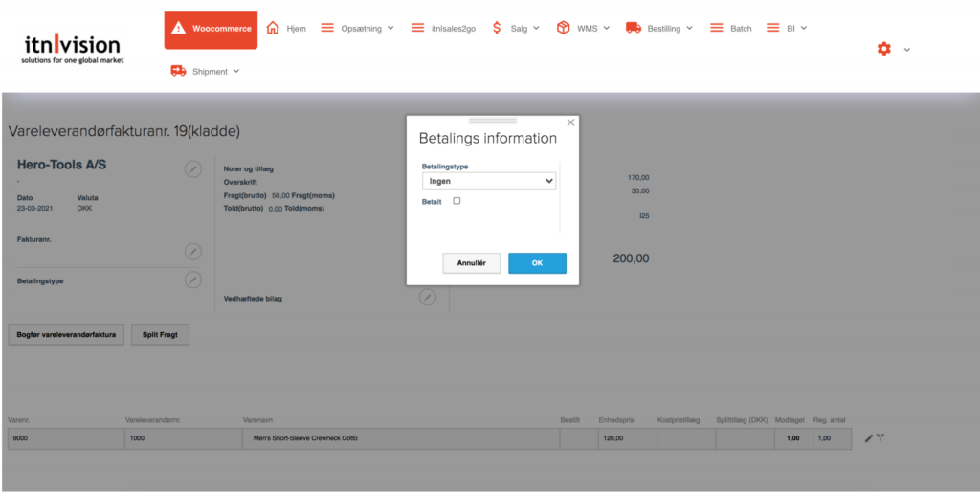Click the split icon on the product row

tap(880, 438)
